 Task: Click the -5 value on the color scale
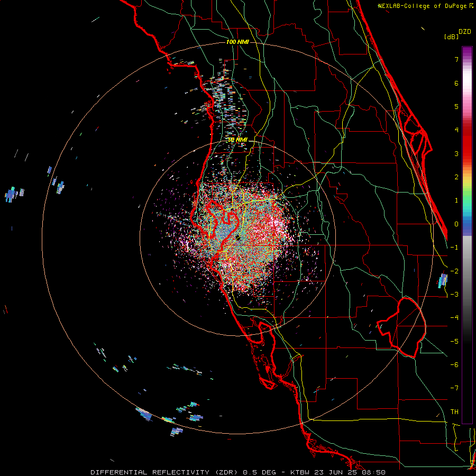(454, 342)
